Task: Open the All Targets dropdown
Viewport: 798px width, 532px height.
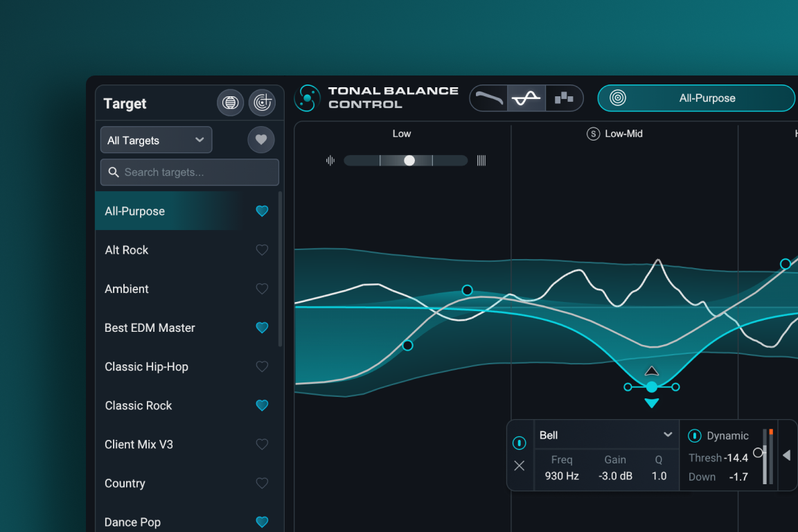Action: click(156, 140)
